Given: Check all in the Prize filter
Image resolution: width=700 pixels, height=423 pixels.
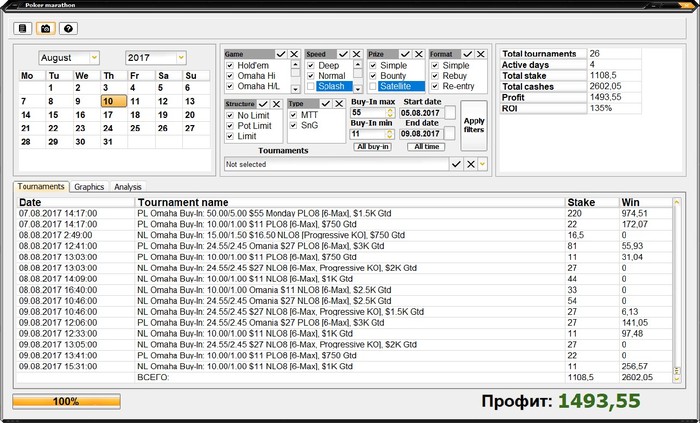Looking at the screenshot, I should (x=405, y=54).
